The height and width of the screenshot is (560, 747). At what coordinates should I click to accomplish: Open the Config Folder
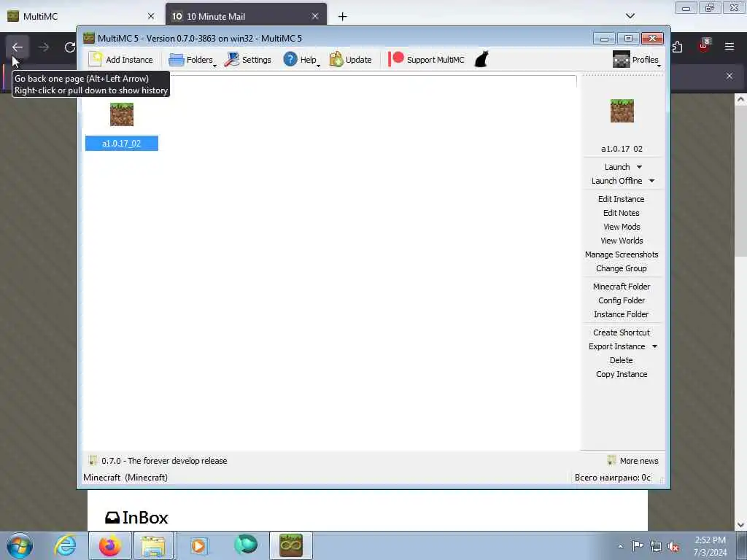pos(622,300)
